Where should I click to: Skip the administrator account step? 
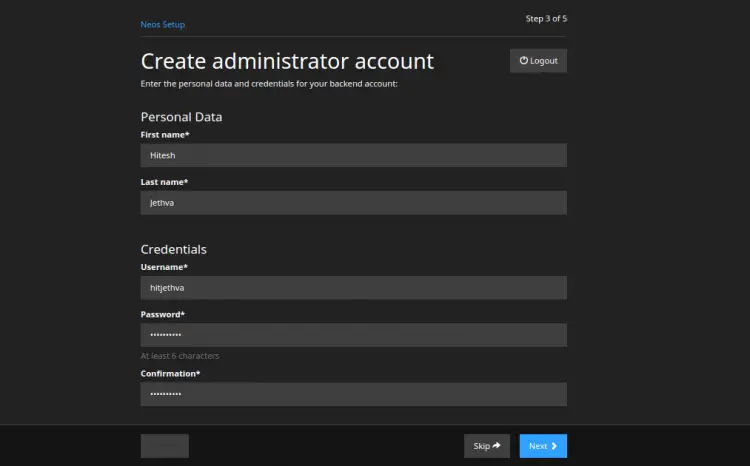486,446
